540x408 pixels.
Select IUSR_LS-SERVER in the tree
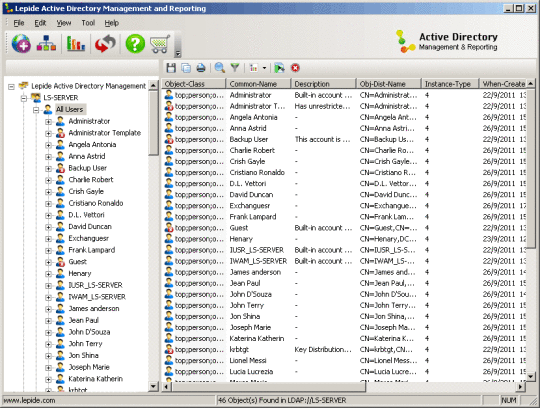coord(95,285)
